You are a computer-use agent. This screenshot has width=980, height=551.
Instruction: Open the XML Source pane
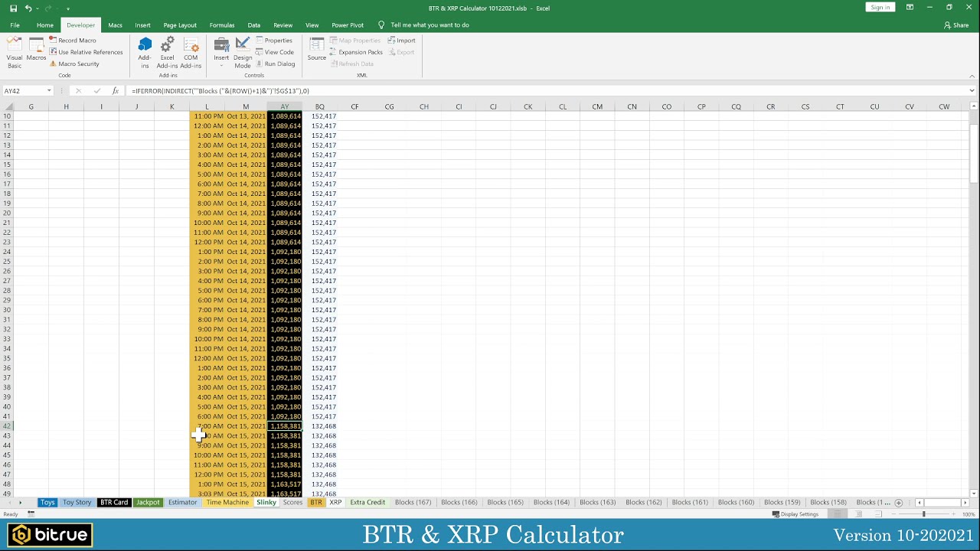click(317, 50)
